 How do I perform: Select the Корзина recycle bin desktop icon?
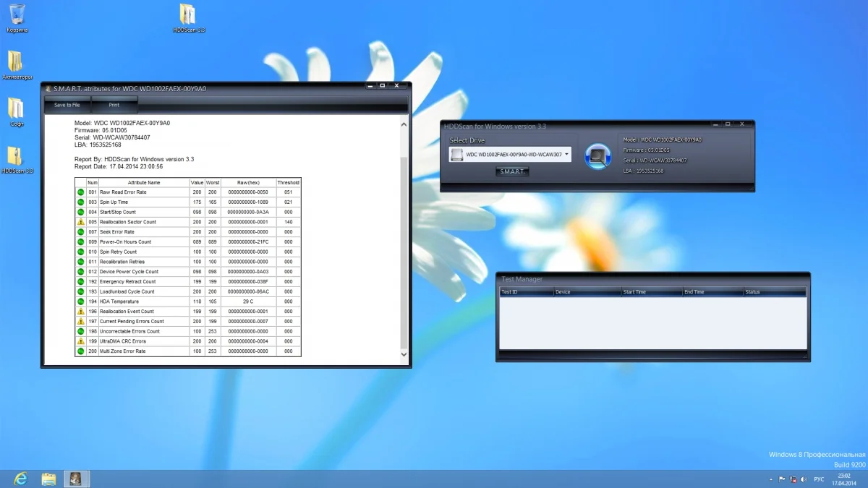(x=17, y=18)
